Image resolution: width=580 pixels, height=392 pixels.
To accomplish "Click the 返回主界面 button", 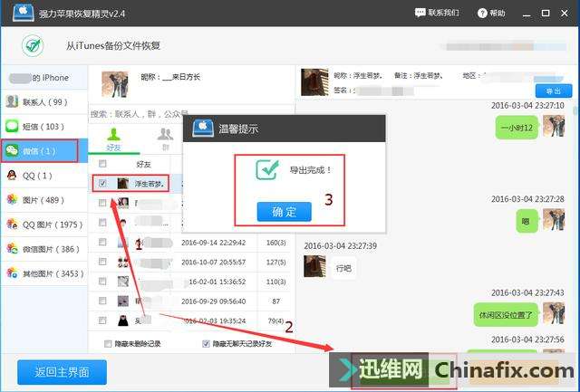I will pos(61,372).
